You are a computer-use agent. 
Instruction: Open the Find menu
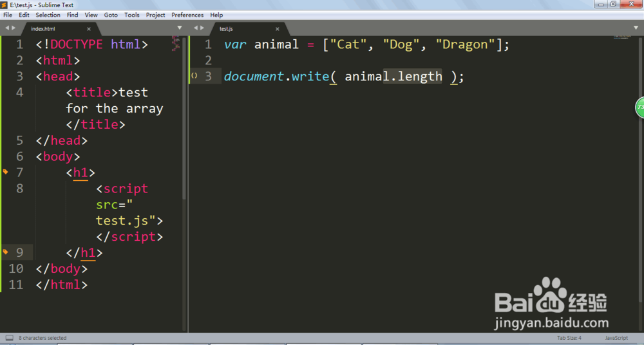click(x=72, y=15)
